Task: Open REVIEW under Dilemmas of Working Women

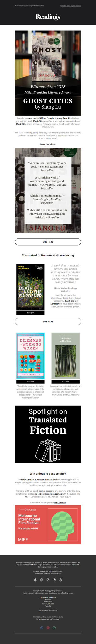Action: point(30,381)
